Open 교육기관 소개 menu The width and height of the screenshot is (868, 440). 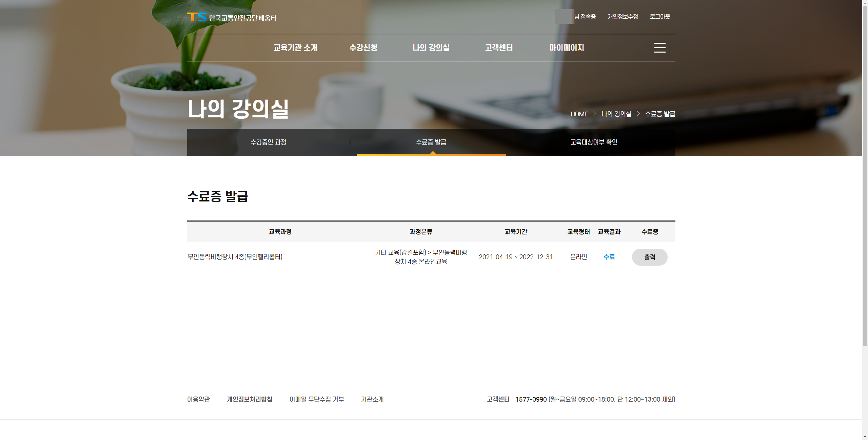point(295,47)
